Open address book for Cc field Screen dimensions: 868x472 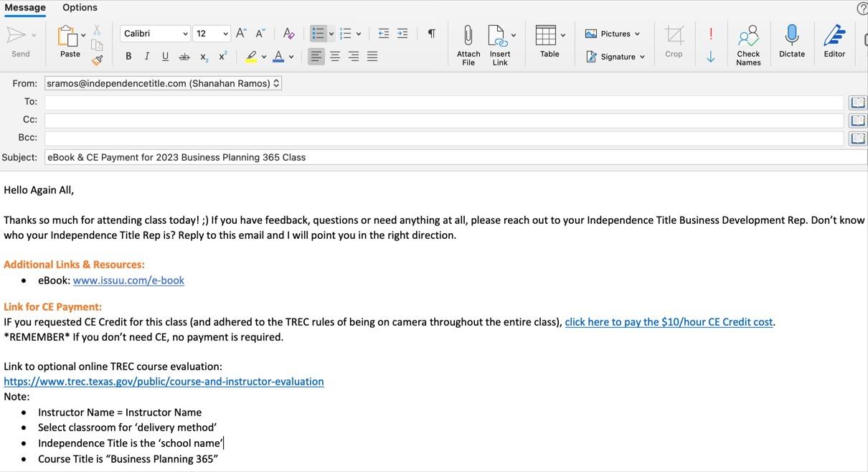pyautogui.click(x=858, y=121)
